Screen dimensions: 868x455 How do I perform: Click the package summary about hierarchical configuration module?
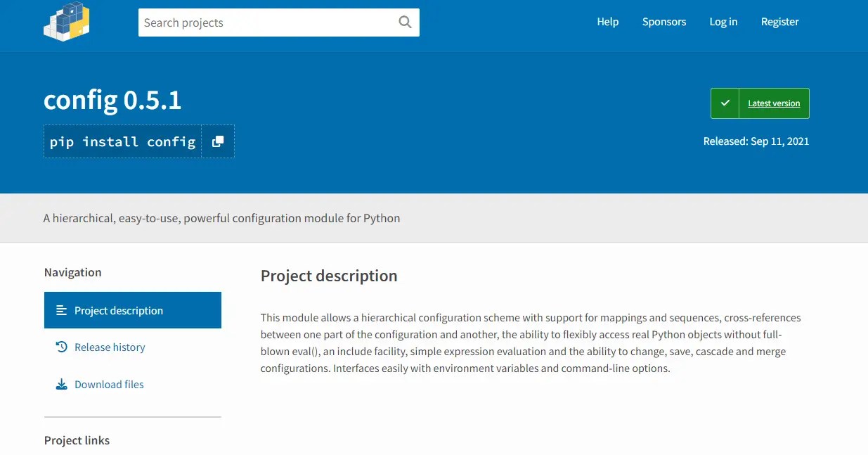(x=221, y=218)
